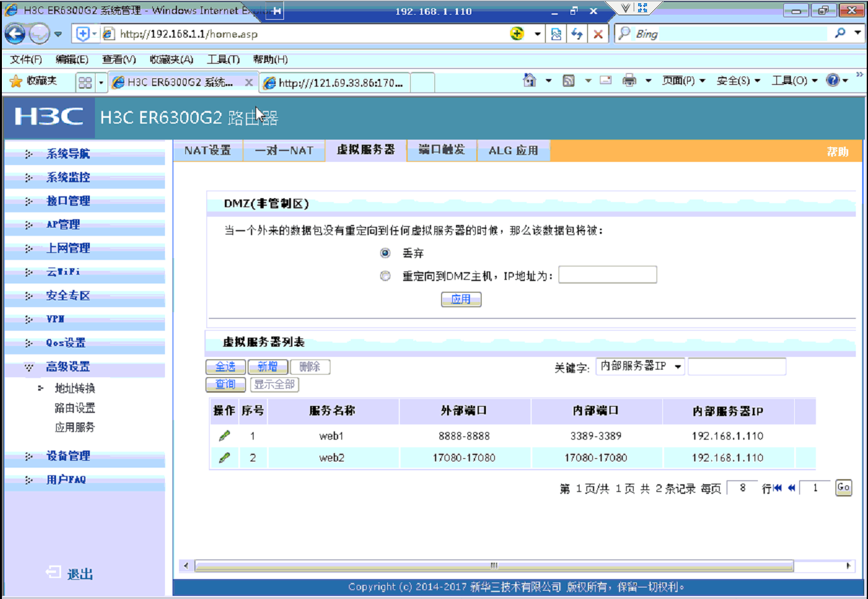Switch to the NAT设置 tab
The image size is (868, 599).
208,150
